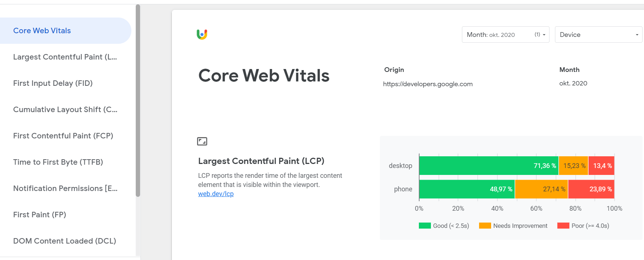Select Notification Permissions sidebar entry
Image resolution: width=644 pixels, height=260 pixels.
tap(65, 188)
